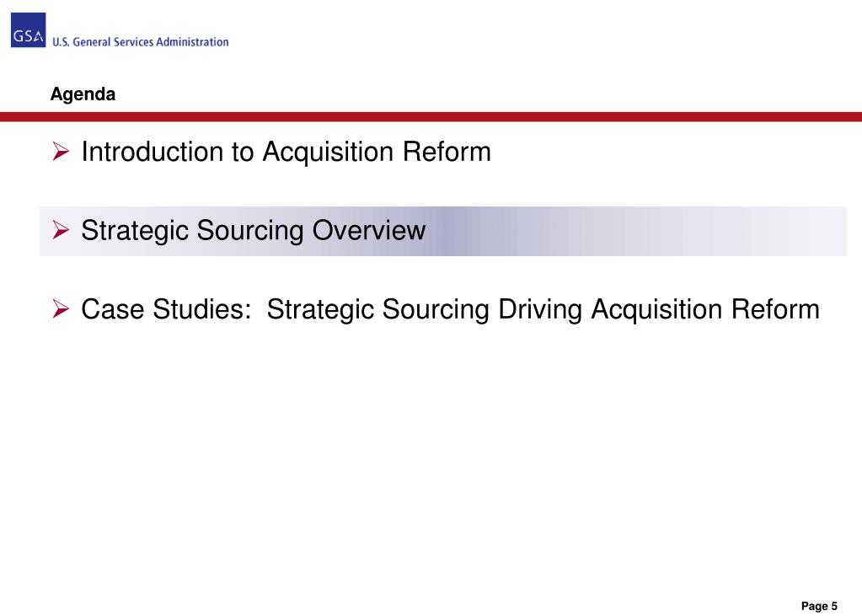Screen dimensions: 862x616
Task: Click the darker purple center of highlight band
Action: click(451, 231)
